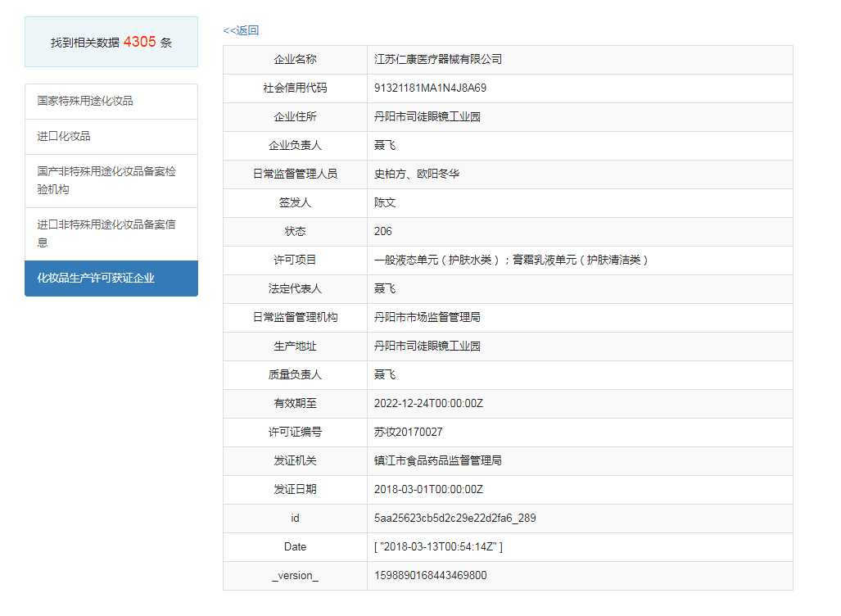
Task: Click the _version_ label cell
Action: click(295, 575)
